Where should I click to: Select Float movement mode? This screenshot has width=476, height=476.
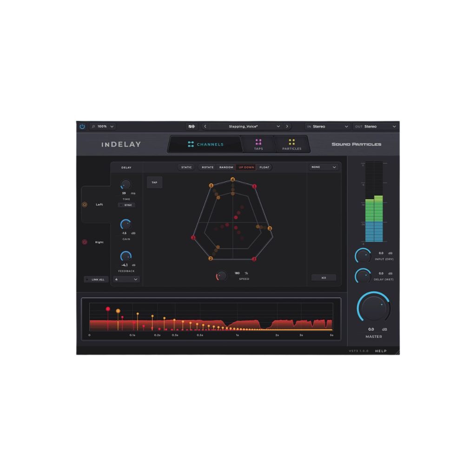(264, 167)
